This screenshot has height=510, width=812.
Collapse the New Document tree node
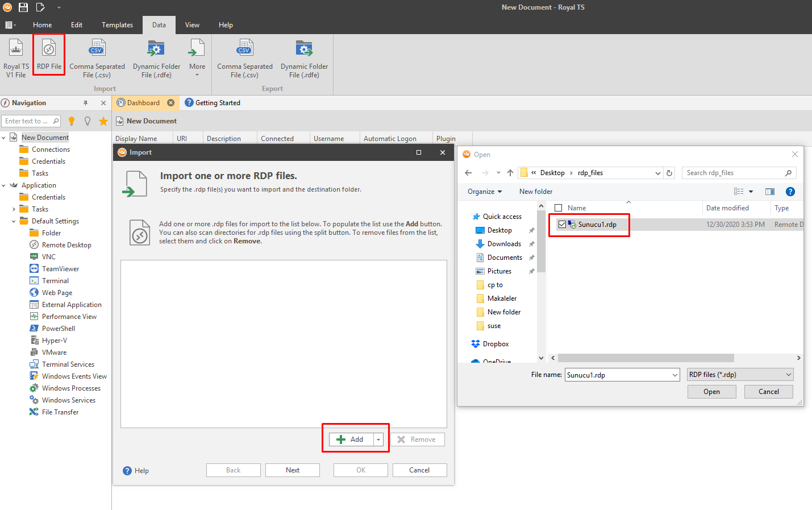pyautogui.click(x=4, y=138)
